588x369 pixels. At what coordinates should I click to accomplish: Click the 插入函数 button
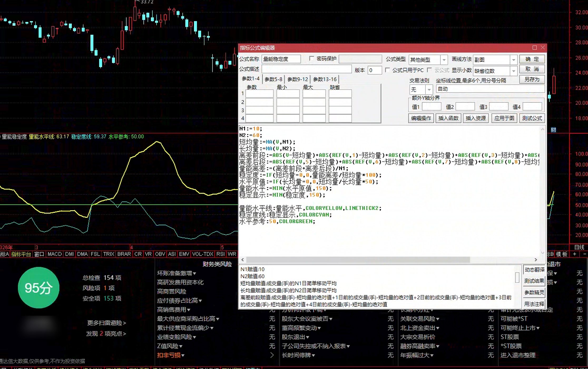coord(448,118)
